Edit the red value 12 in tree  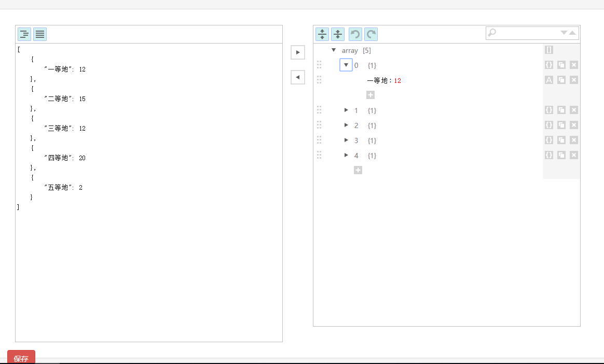click(397, 80)
